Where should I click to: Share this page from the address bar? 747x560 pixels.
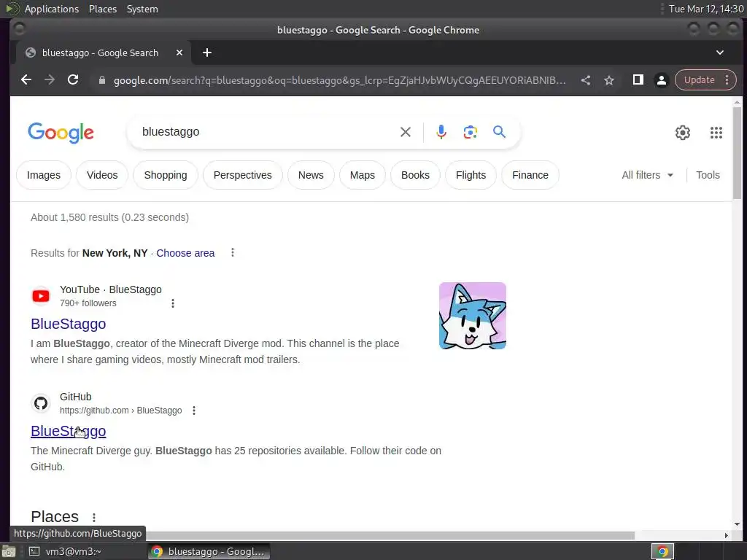586,80
